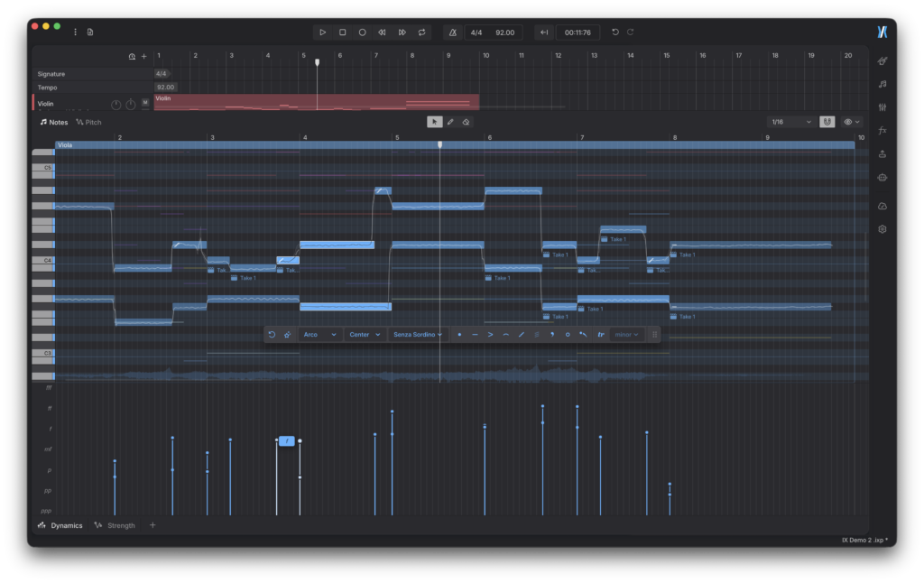Start playback with the Play button
Viewport: 924px width, 583px height.
[x=322, y=32]
